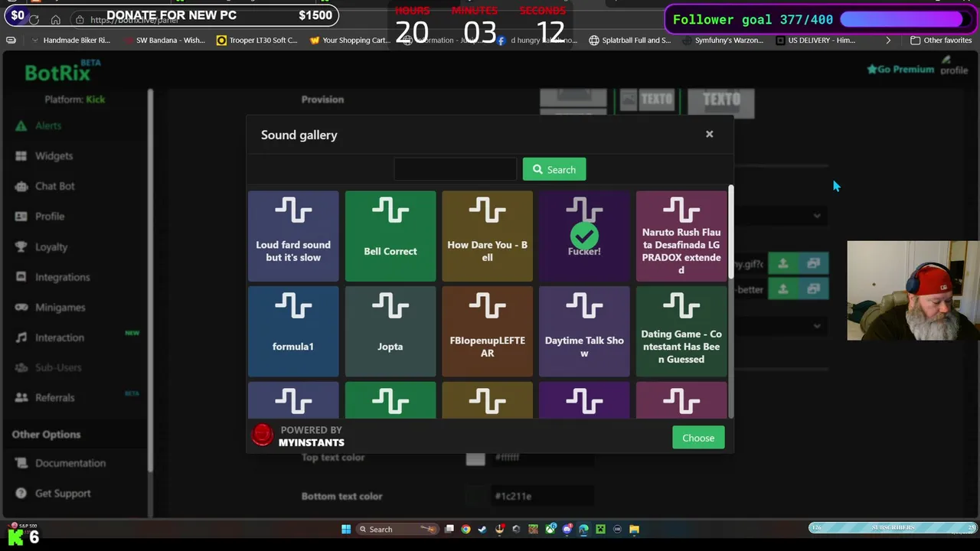Reload the page with browser refresh icon

pyautogui.click(x=34, y=20)
